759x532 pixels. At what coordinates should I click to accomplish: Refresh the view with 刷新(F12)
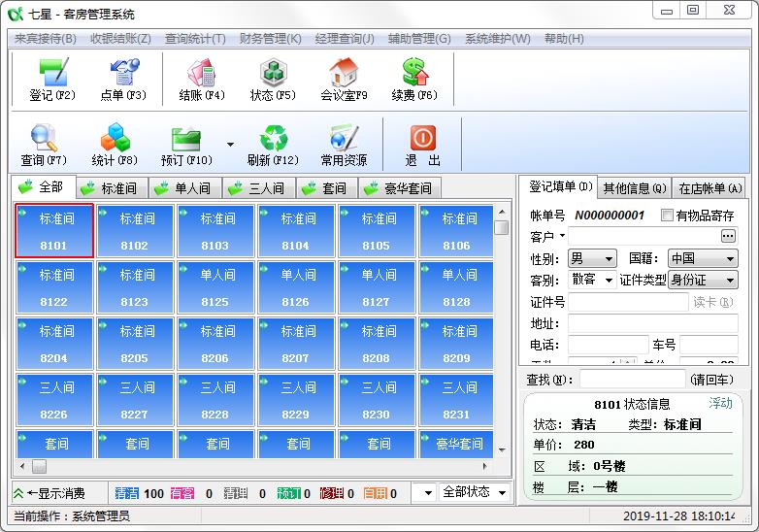coord(273,145)
